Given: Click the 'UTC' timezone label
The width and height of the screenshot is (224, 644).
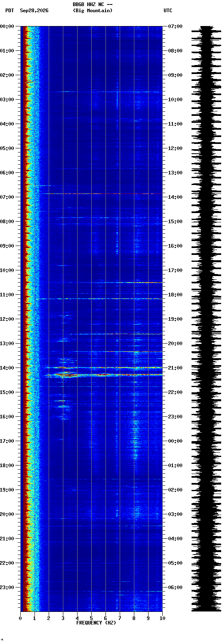Looking at the screenshot, I should pyautogui.click(x=168, y=11).
